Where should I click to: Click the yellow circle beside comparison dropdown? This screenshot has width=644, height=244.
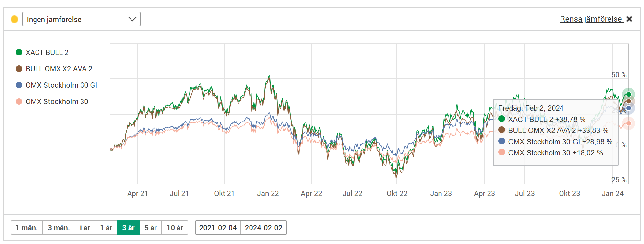[14, 19]
